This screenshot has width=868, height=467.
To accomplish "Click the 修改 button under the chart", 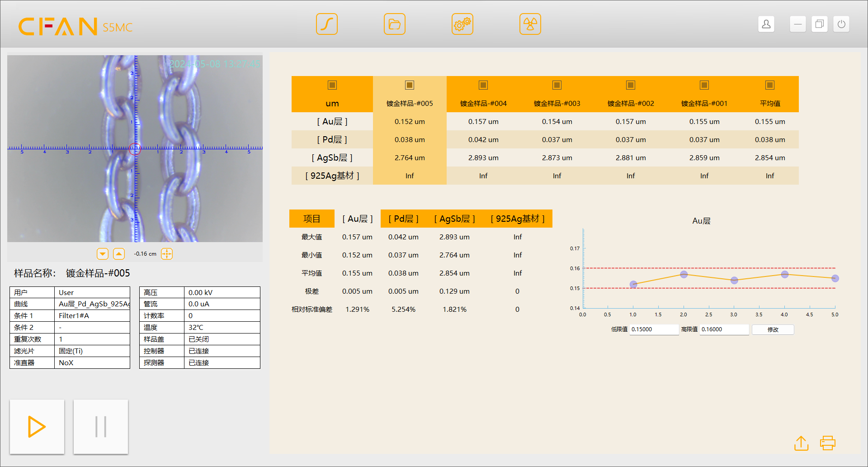I will tap(773, 329).
